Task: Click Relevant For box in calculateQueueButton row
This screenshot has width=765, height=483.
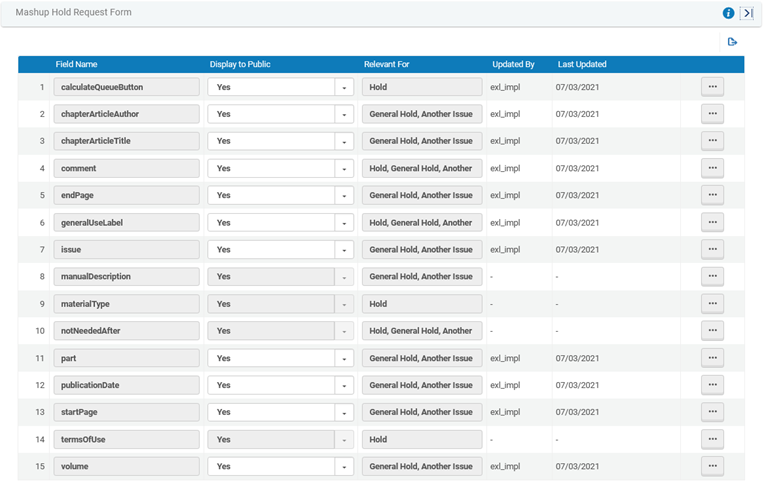Action: pyautogui.click(x=422, y=87)
